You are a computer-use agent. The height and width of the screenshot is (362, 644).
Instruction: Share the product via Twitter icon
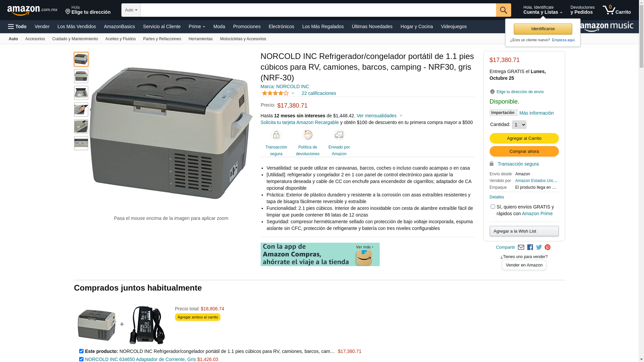539,247
